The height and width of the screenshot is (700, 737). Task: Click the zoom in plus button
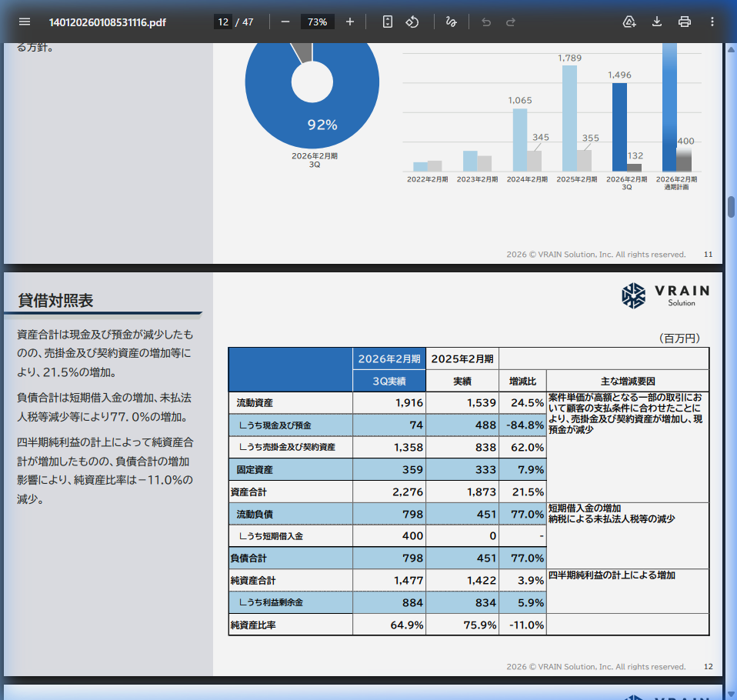tap(350, 22)
